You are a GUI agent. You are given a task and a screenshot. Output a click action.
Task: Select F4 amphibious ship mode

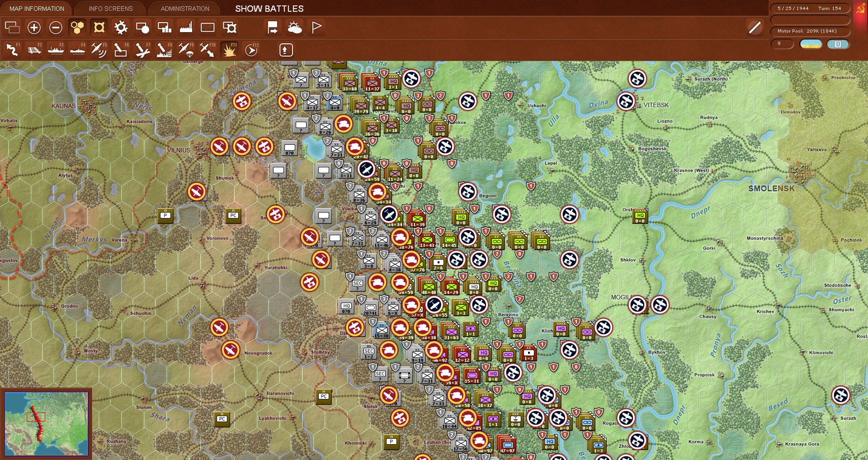(x=77, y=50)
